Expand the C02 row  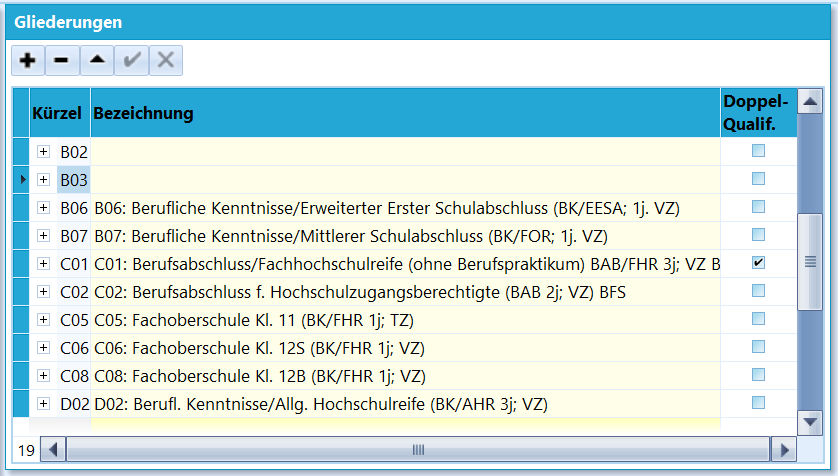(43, 292)
